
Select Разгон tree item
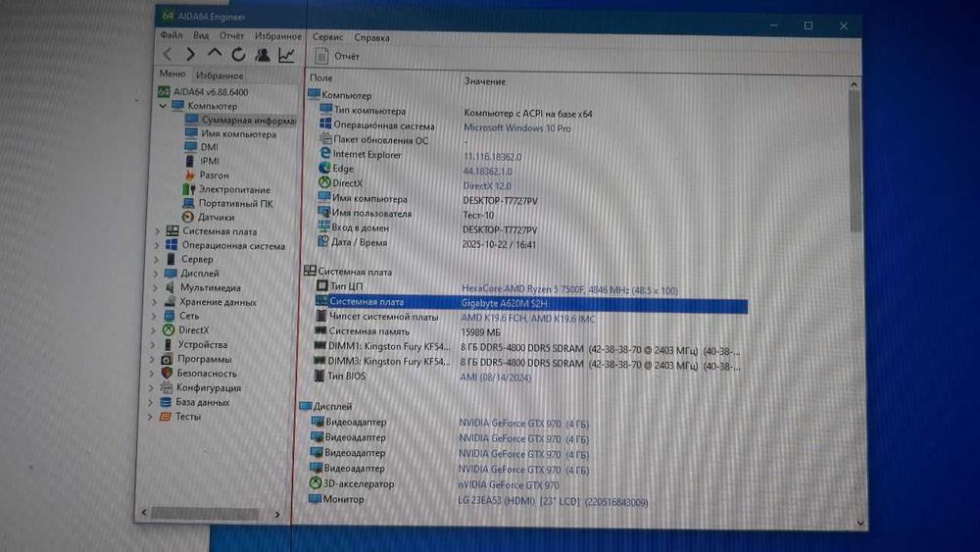point(214,176)
